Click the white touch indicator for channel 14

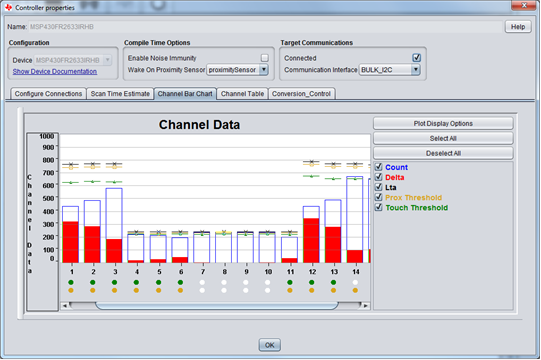click(x=355, y=282)
